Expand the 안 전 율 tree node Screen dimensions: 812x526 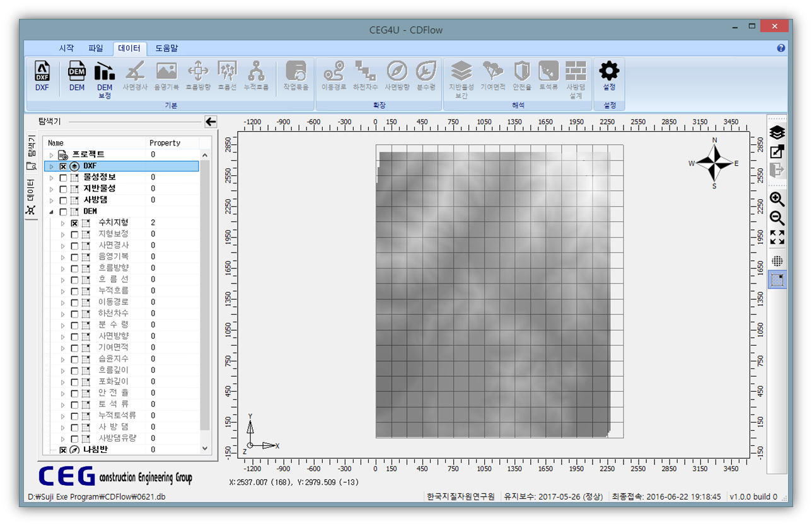62,393
